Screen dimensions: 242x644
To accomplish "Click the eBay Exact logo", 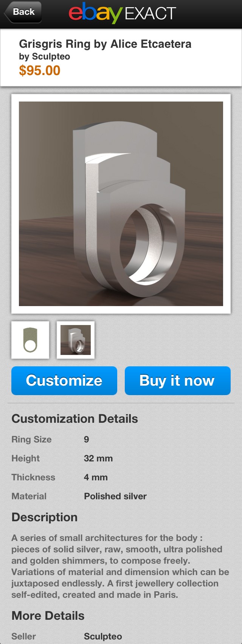I will 122,14.
